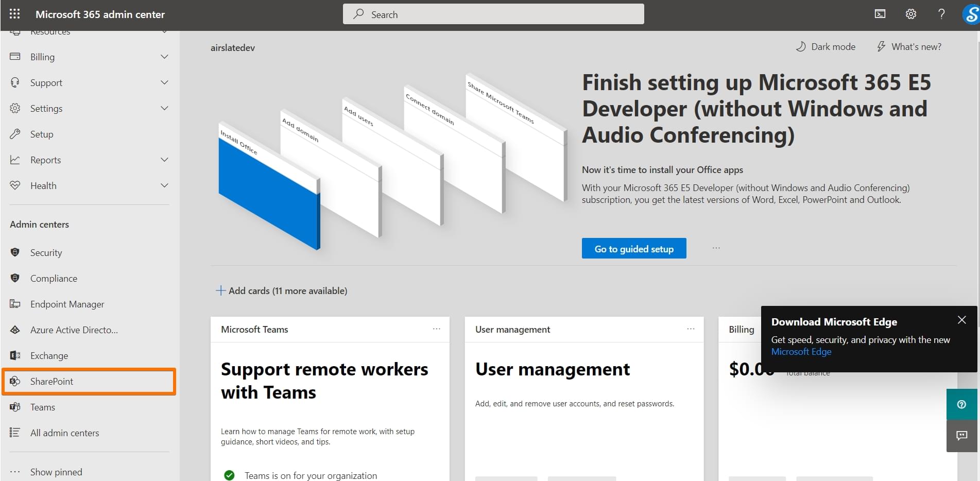Close the Download Microsoft Edge popup
This screenshot has height=481, width=980.
961,320
